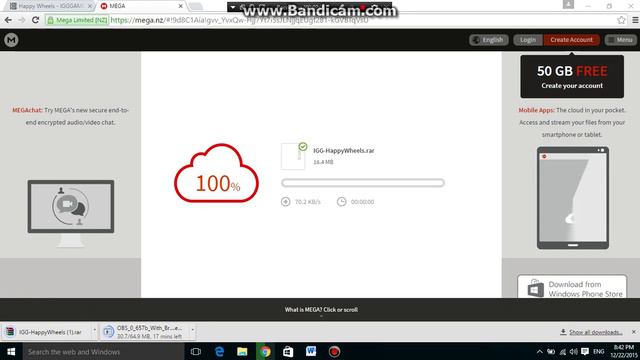Click What is MEGA? Click or scroll

[321, 310]
